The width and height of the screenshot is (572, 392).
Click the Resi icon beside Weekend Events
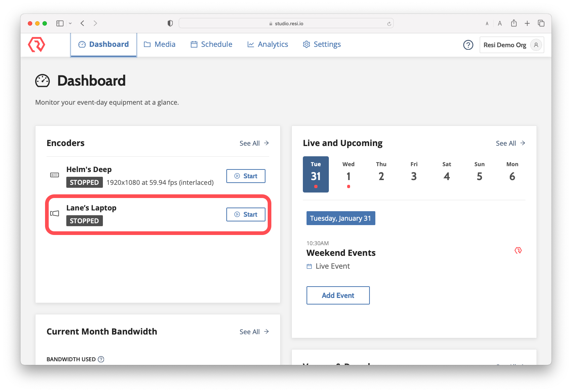(x=518, y=251)
